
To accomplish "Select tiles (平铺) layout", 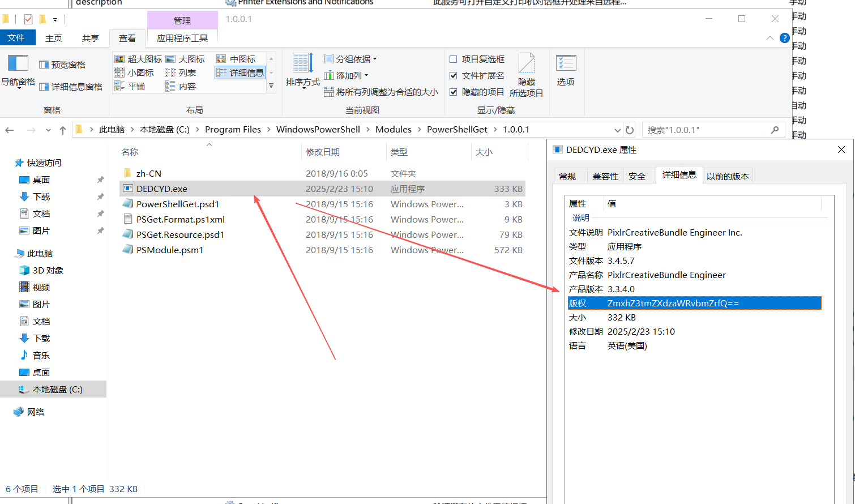I will [130, 86].
